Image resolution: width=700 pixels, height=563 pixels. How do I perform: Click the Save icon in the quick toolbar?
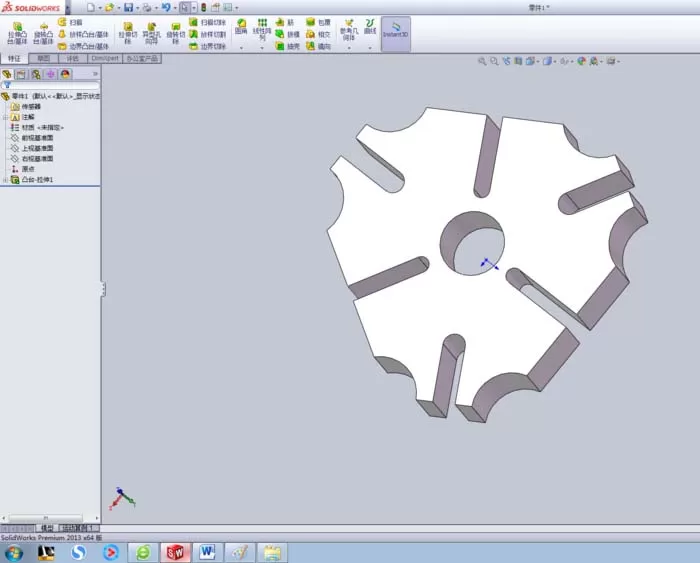click(x=129, y=8)
